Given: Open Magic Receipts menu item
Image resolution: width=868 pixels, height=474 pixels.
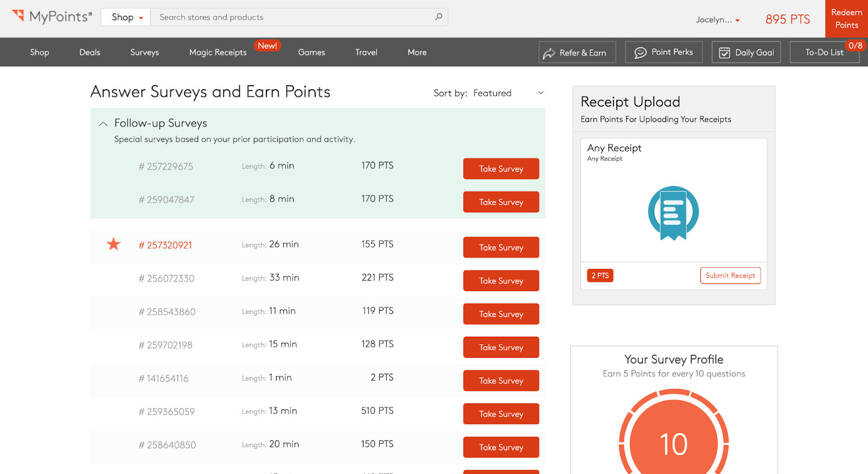Looking at the screenshot, I should [218, 52].
